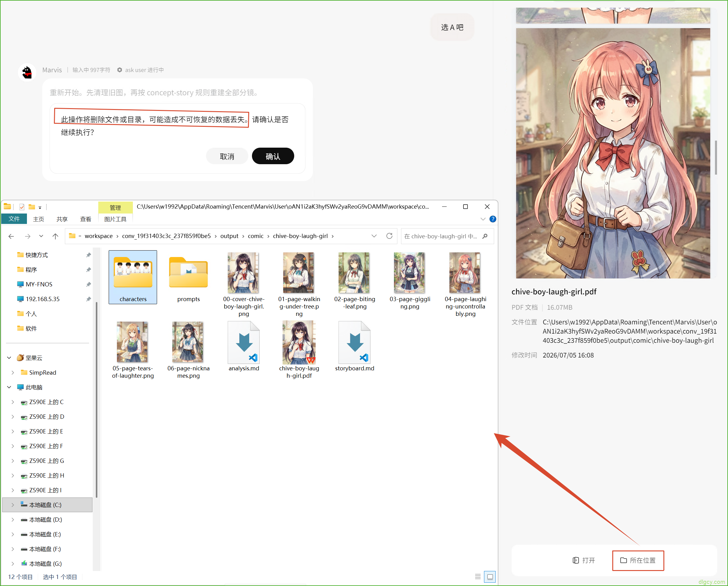Expand the 本地磁盘 (D:) tree node
728x586 pixels.
13,520
